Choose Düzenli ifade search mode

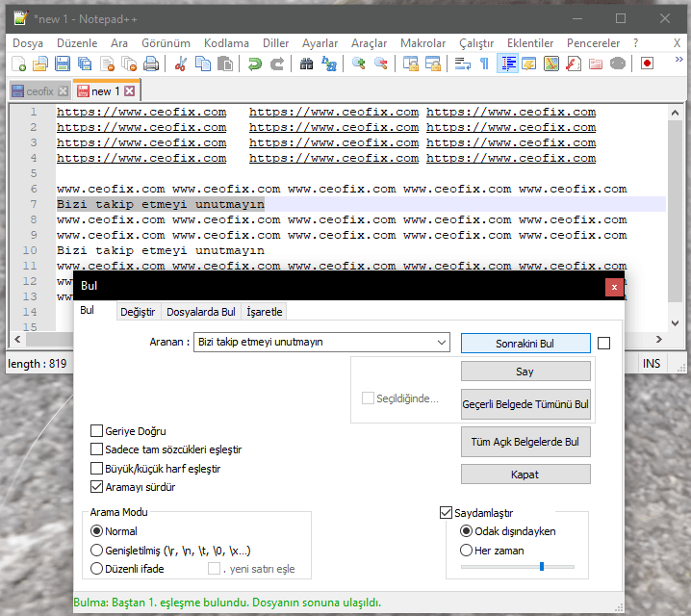(x=96, y=569)
